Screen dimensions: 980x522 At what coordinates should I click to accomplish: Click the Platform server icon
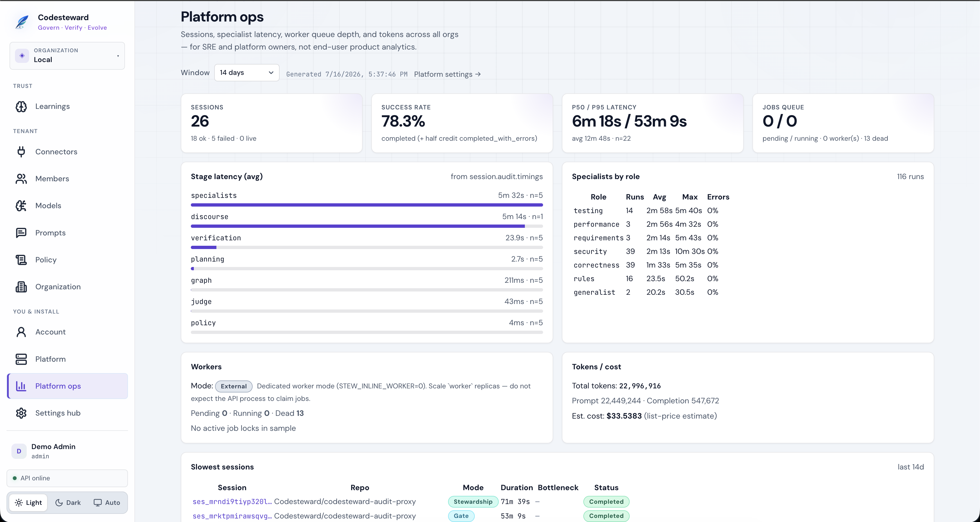21,359
